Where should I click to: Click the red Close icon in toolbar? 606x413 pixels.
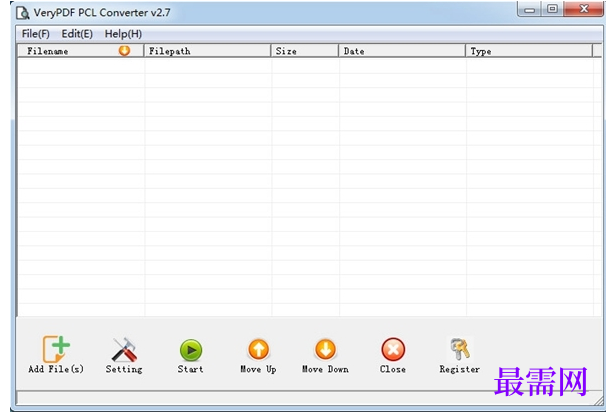point(393,349)
